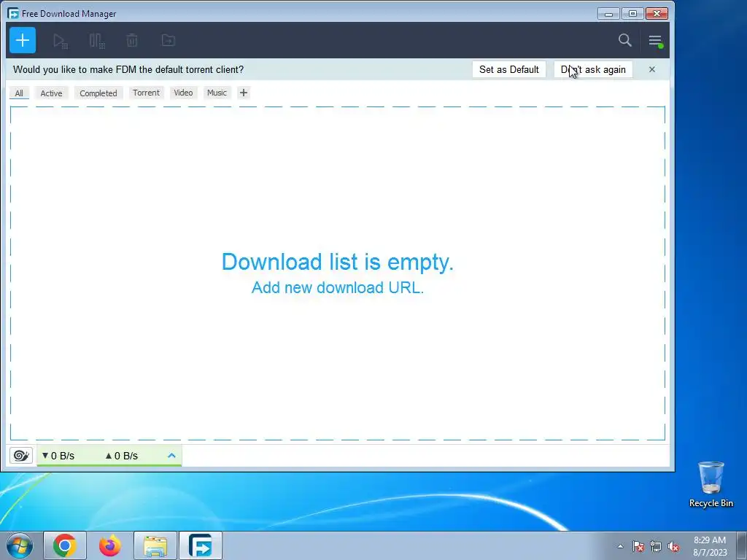747x560 pixels.
Task: Click the Add new download URL link
Action: (x=337, y=287)
